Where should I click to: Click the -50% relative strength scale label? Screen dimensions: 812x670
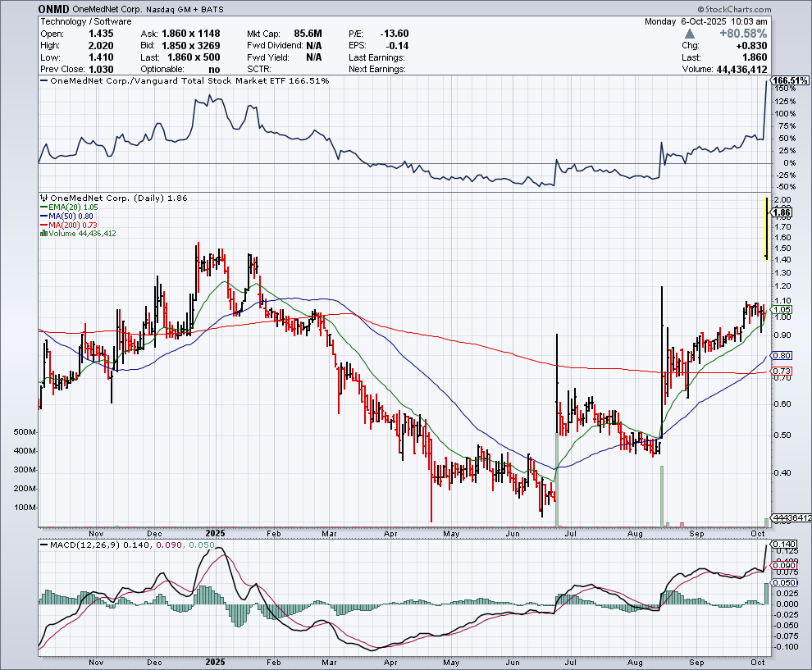(786, 187)
